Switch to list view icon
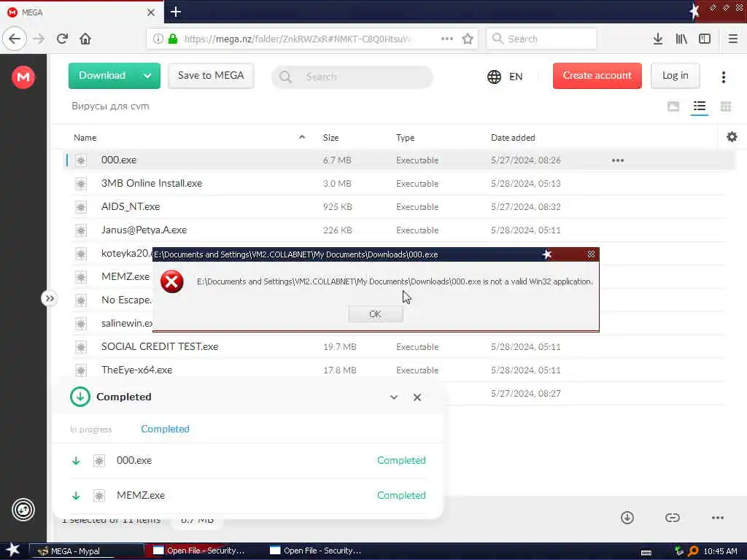The height and width of the screenshot is (560, 747). click(700, 106)
